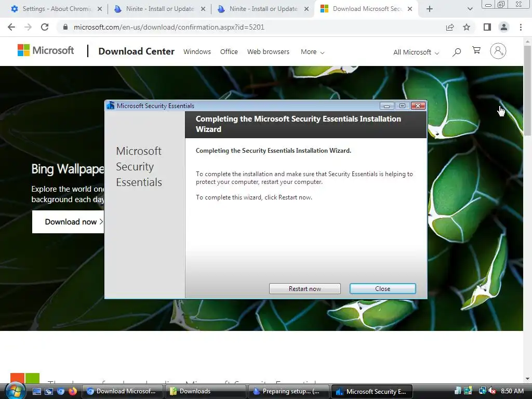The width and height of the screenshot is (532, 399).
Task: Open Download Center home link
Action: click(137, 51)
